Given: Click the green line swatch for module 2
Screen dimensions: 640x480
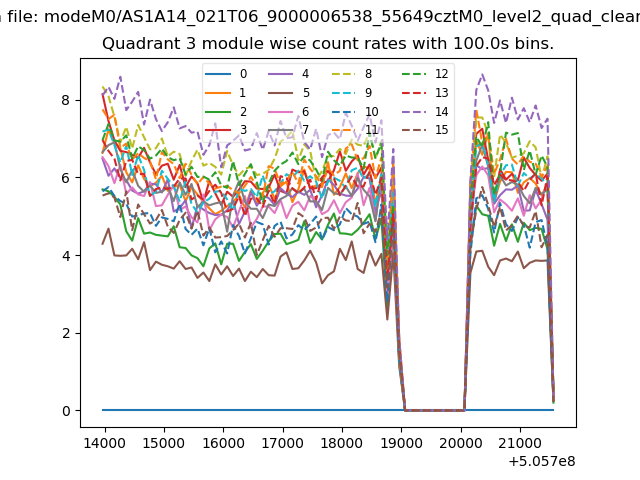Looking at the screenshot, I should [x=217, y=111].
